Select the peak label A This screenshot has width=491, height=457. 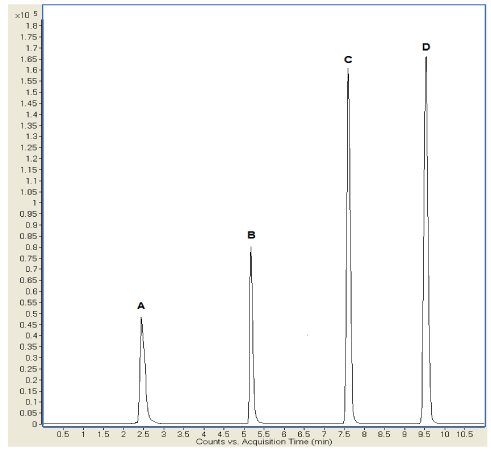coord(141,306)
